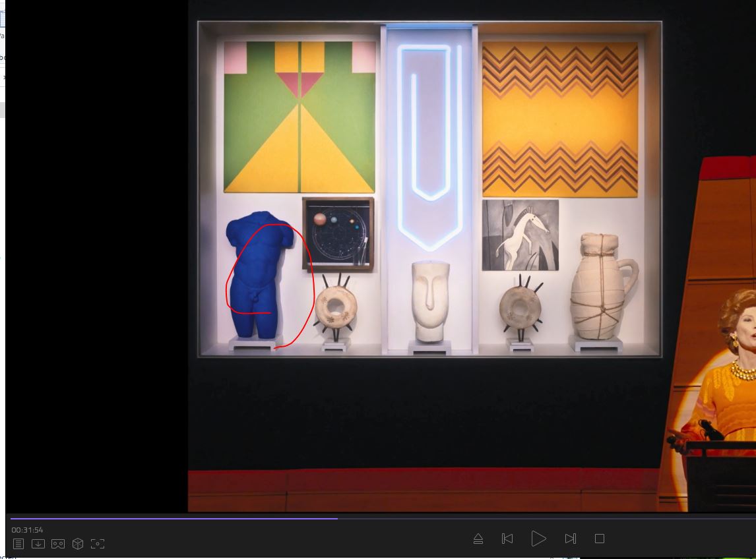Open the playlist panel icon

18,544
